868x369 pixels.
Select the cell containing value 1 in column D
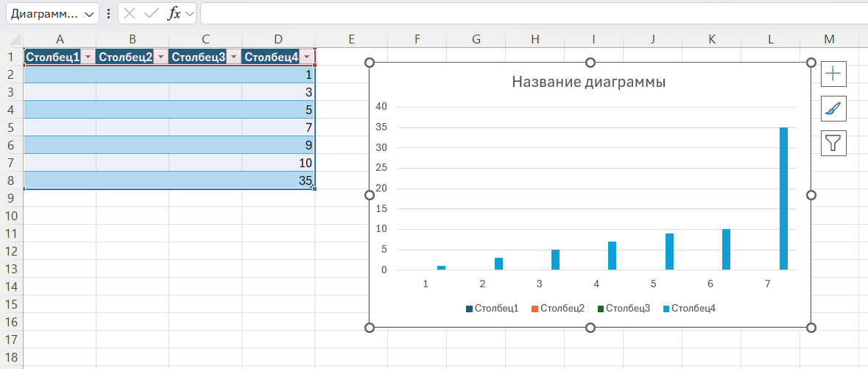(278, 74)
